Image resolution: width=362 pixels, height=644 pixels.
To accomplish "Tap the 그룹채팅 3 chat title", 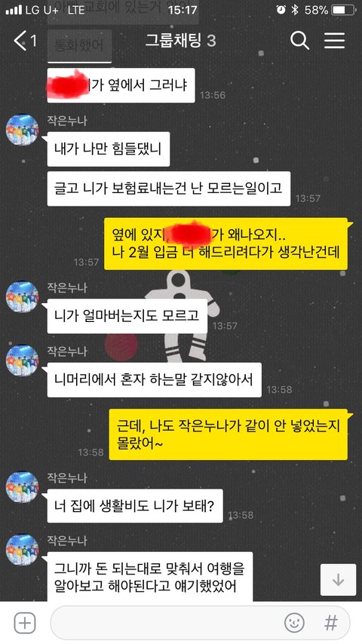I will coord(181,40).
